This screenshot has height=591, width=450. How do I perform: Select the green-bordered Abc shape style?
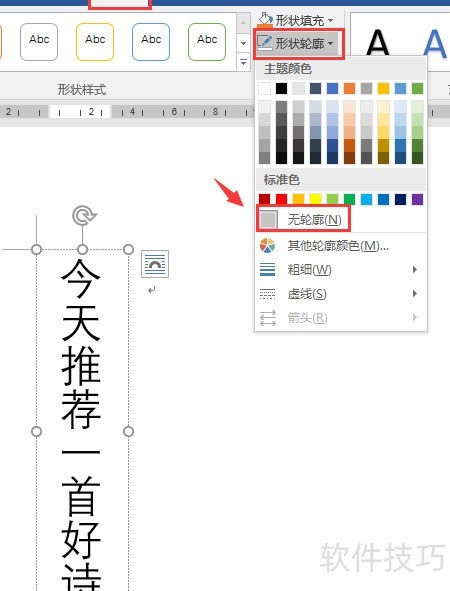pyautogui.click(x=207, y=42)
